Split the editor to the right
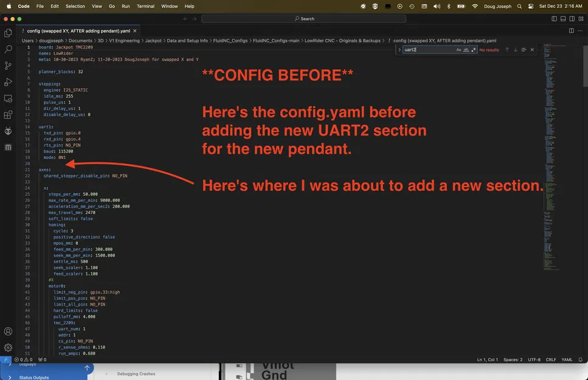Image resolution: width=588 pixels, height=380 pixels. point(571,31)
